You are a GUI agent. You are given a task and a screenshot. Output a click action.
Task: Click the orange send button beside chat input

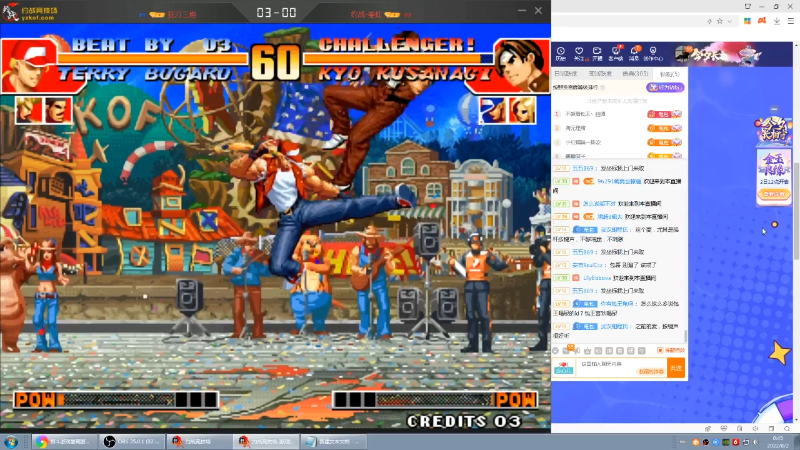pyautogui.click(x=676, y=368)
